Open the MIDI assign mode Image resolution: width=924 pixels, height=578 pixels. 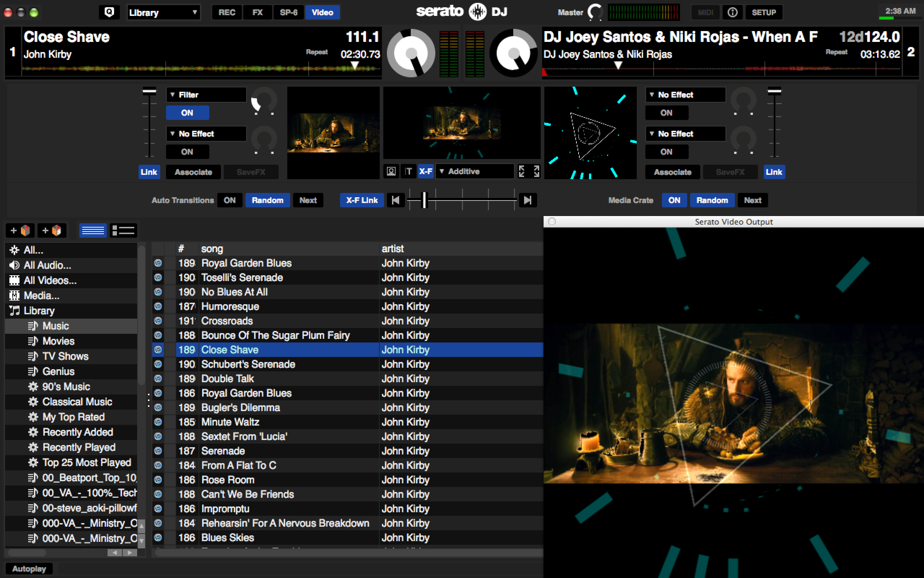pyautogui.click(x=705, y=12)
